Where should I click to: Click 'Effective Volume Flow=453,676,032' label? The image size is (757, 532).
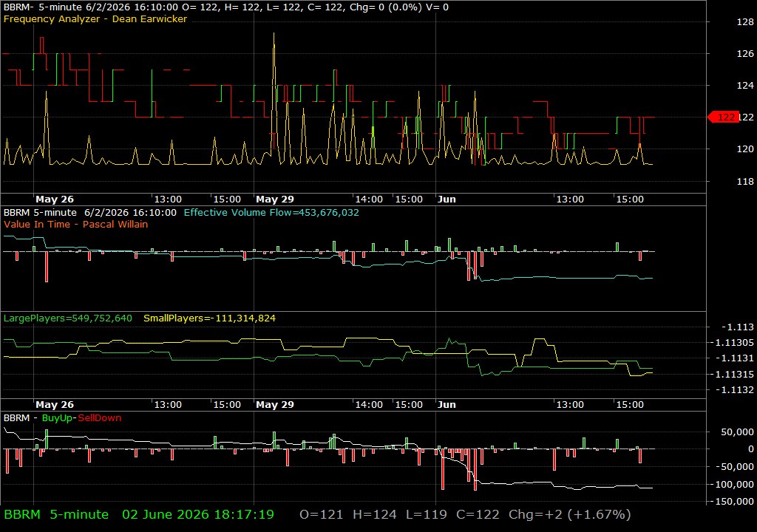(271, 212)
